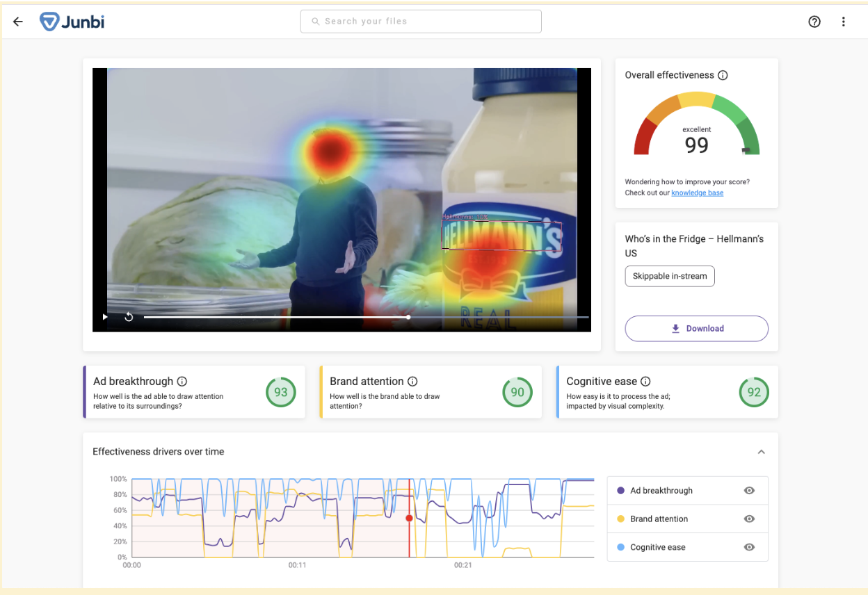Collapse Effectiveness drivers over time section

coord(761,452)
